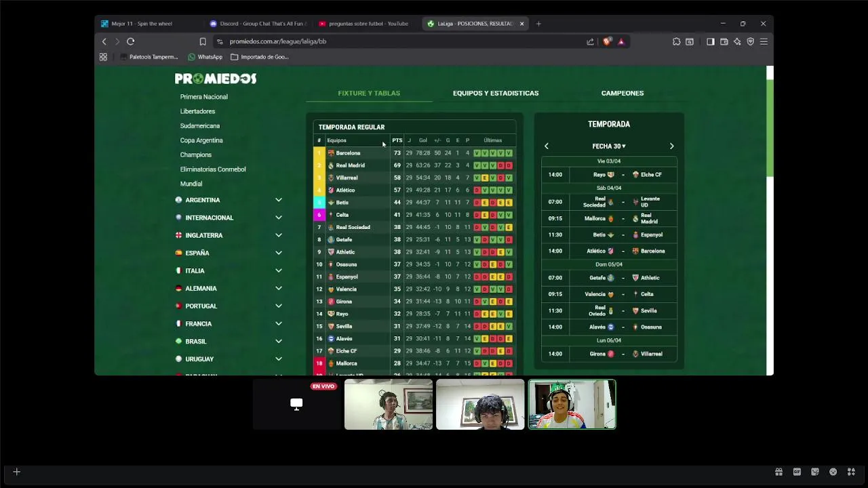The height and width of the screenshot is (488, 868).
Task: Reload the page with the refresh icon
Action: 130,41
